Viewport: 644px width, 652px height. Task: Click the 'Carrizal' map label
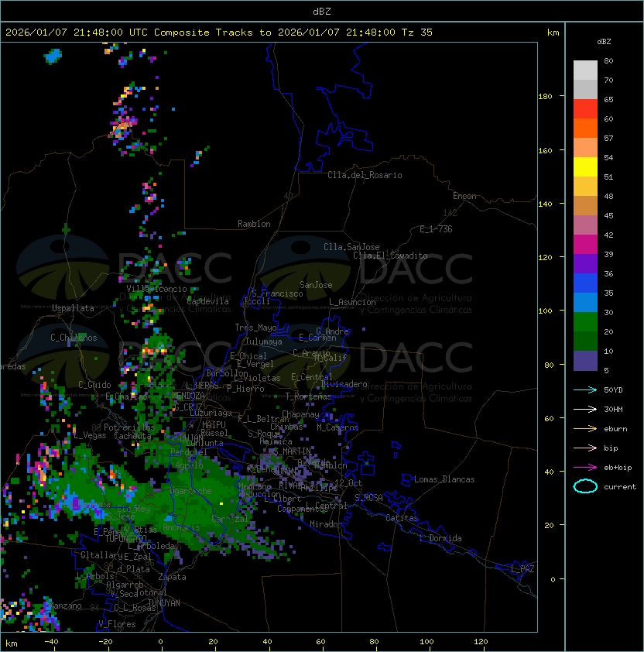coord(230,519)
